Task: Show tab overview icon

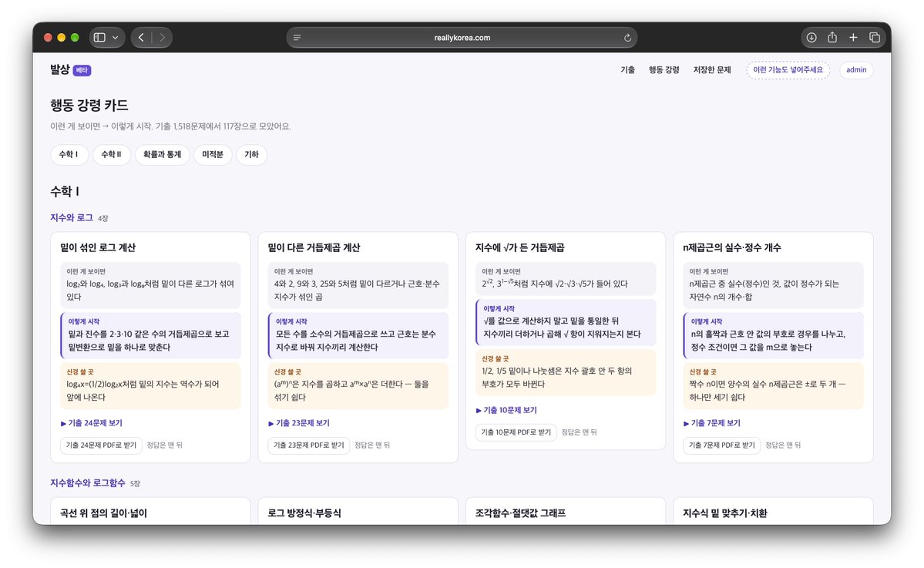Action: point(875,38)
